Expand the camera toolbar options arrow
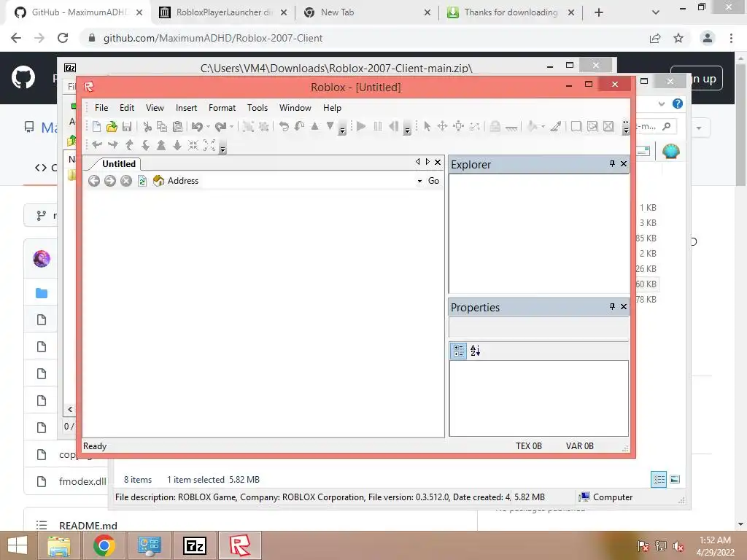Viewport: 747px width, 560px height. pyautogui.click(x=222, y=148)
